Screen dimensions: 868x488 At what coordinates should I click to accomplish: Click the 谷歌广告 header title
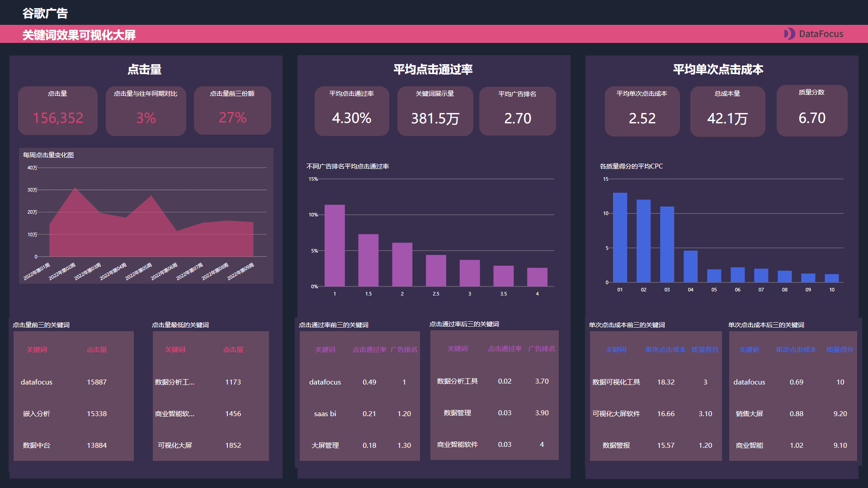click(x=45, y=13)
